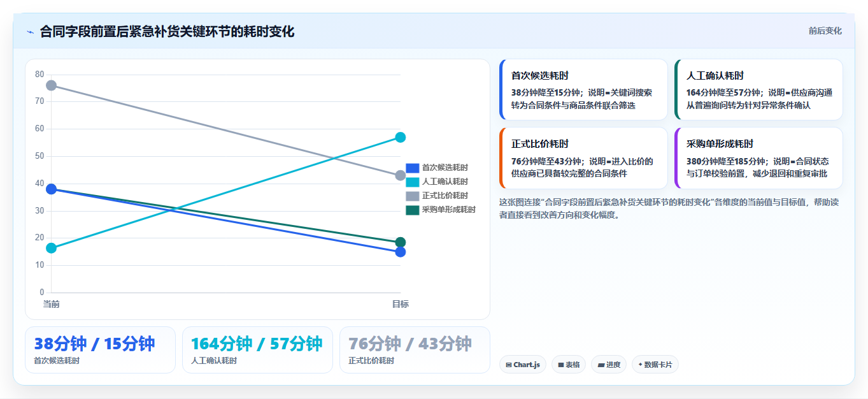Click the icon in the 表格 tag
868x399 pixels.
click(561, 365)
